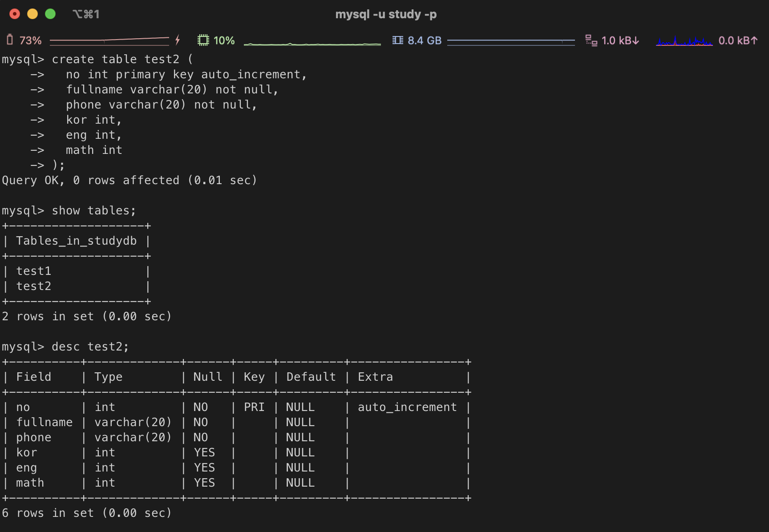769x532 pixels.
Task: Click the 0.0 kB upload rate
Action: (738, 40)
